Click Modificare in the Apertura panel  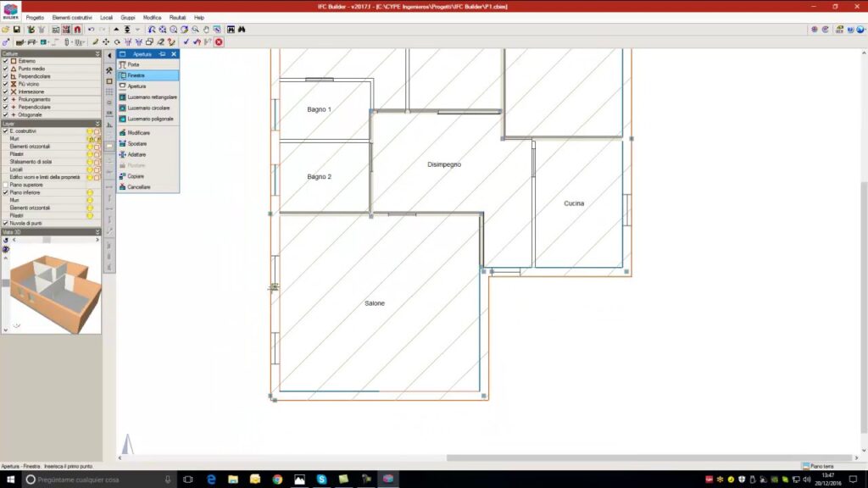[138, 133]
